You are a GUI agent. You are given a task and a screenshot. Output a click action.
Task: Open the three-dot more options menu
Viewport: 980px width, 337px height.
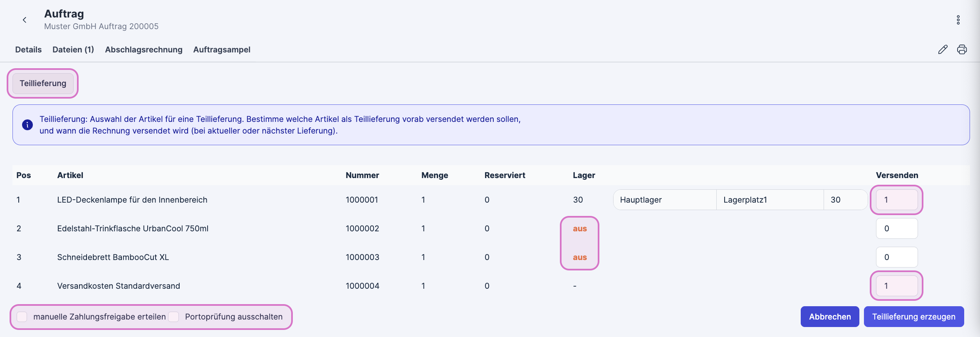(x=958, y=20)
